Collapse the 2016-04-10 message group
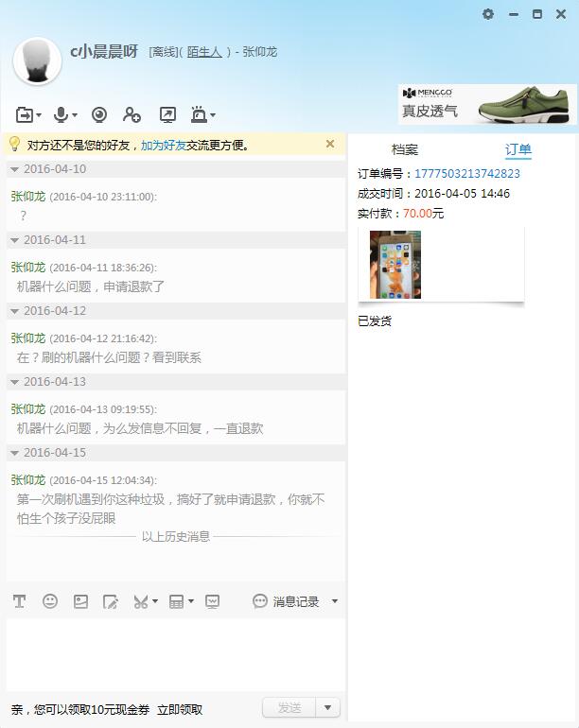Screen dimensions: 579x728 click(14, 169)
